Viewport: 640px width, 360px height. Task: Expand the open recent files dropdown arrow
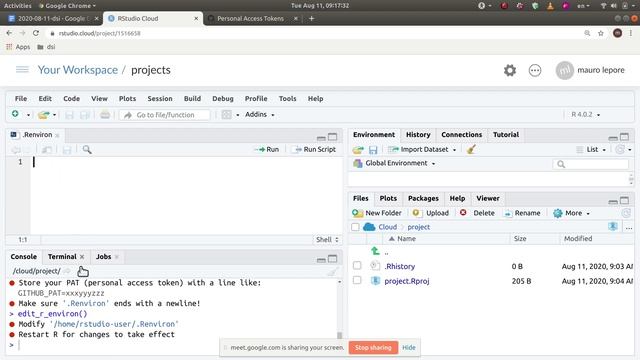coord(54,115)
